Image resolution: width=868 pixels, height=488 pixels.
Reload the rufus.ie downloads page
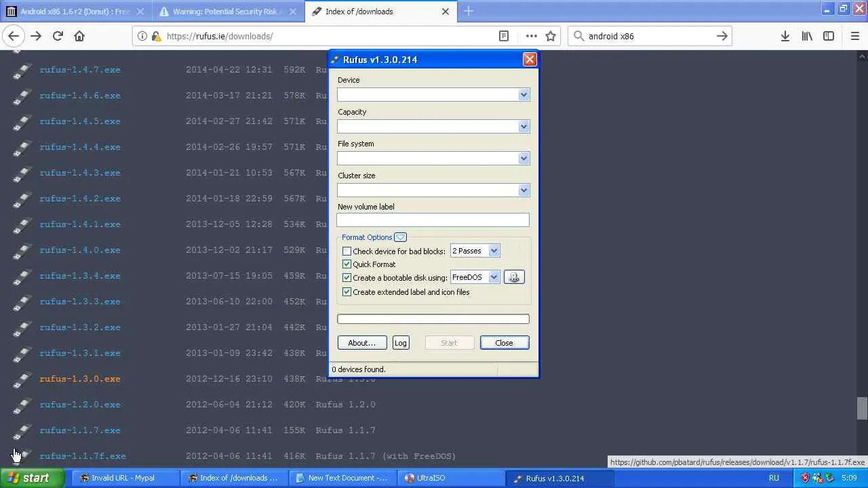pos(58,36)
